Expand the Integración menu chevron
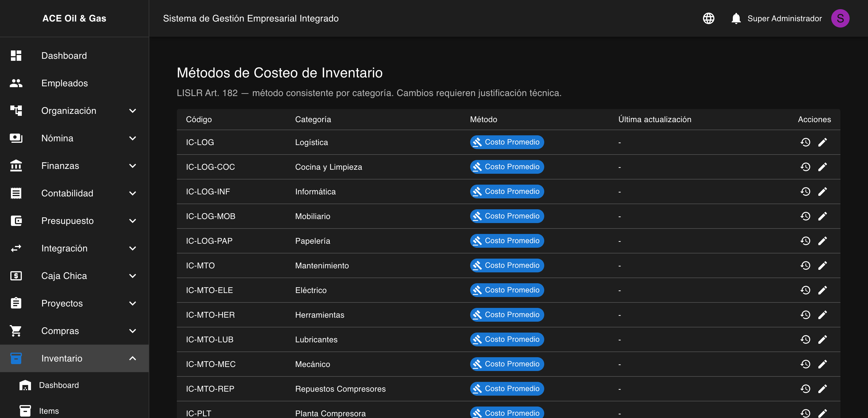This screenshot has height=418, width=868. click(x=133, y=248)
